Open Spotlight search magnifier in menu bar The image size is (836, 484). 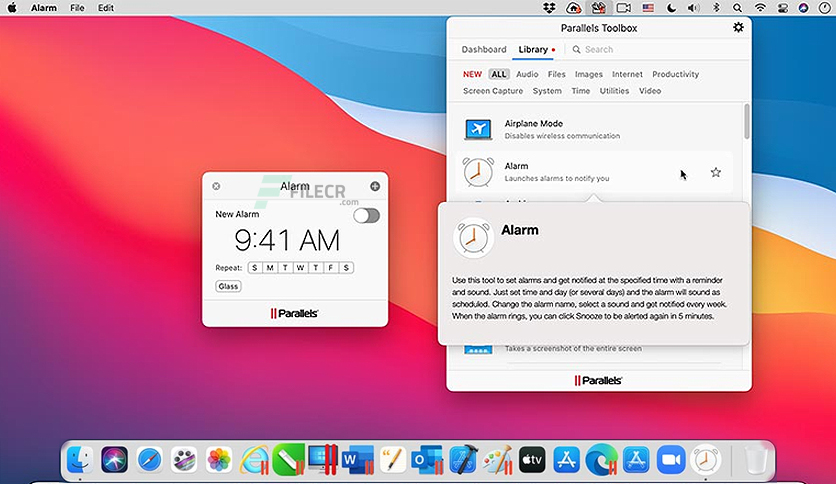(737, 7)
